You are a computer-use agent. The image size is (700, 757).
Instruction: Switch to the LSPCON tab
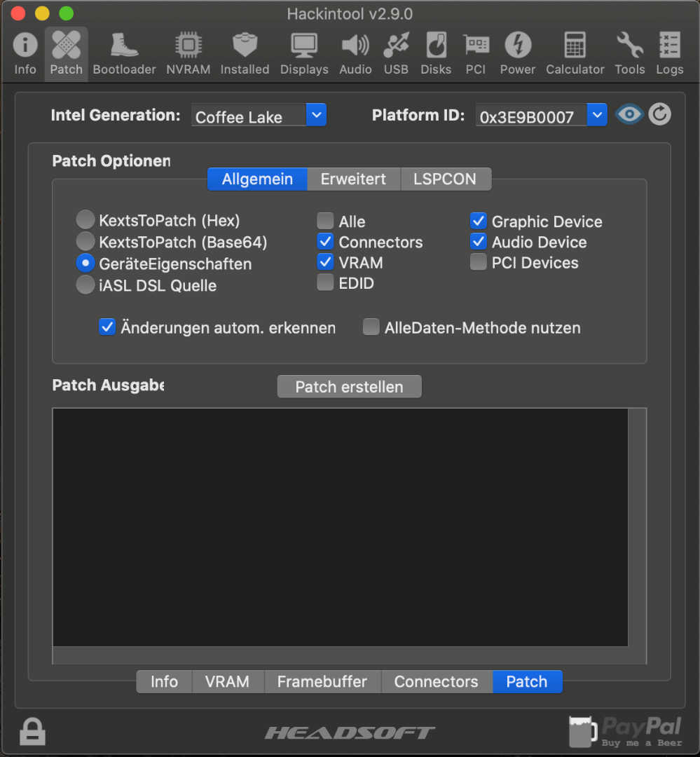[x=445, y=179]
